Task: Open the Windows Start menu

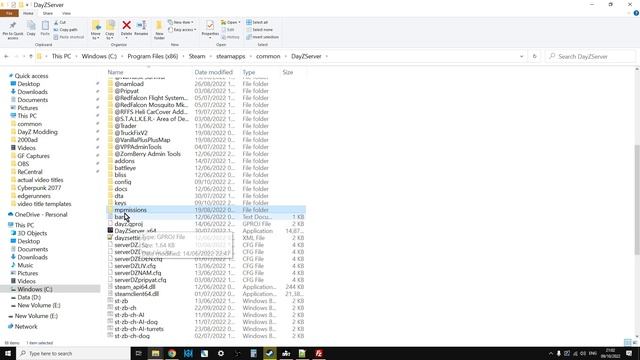Action: [8, 353]
